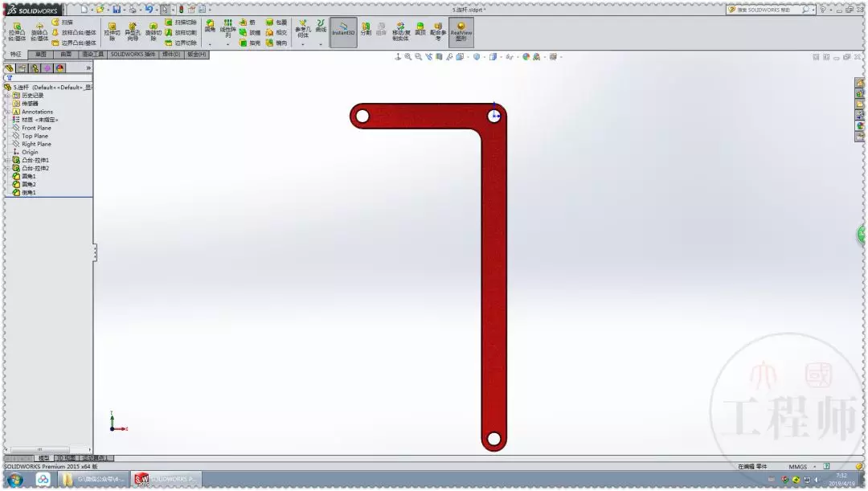This screenshot has height=491, width=868.
Task: Click the New document icon
Action: pyautogui.click(x=84, y=10)
